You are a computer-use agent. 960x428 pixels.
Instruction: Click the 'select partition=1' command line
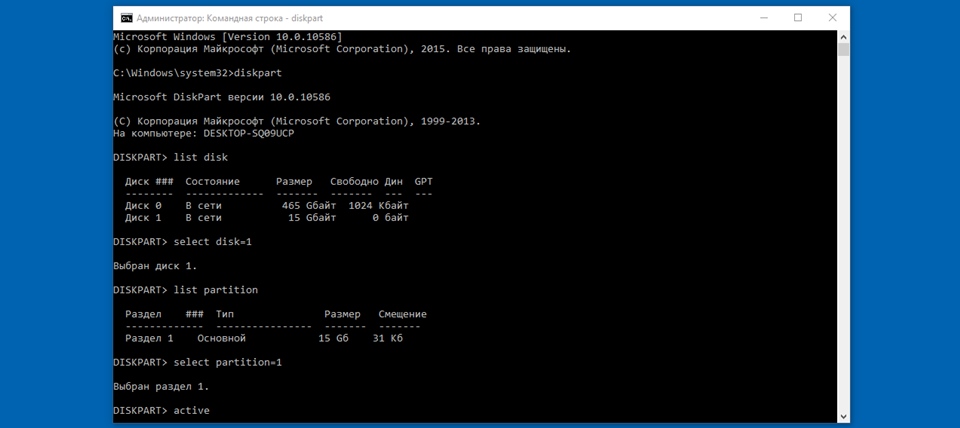227,362
